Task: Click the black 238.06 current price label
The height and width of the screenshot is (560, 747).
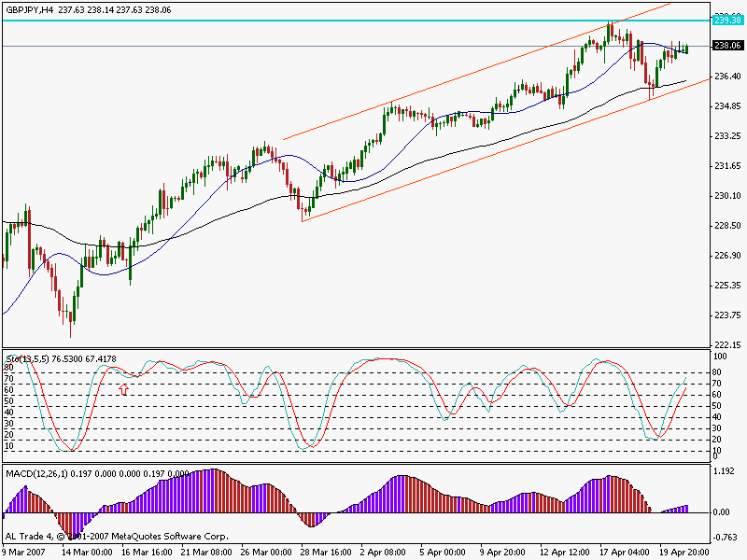Action: point(728,46)
